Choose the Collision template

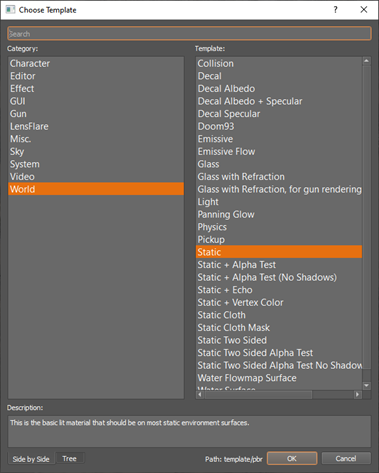279,63
